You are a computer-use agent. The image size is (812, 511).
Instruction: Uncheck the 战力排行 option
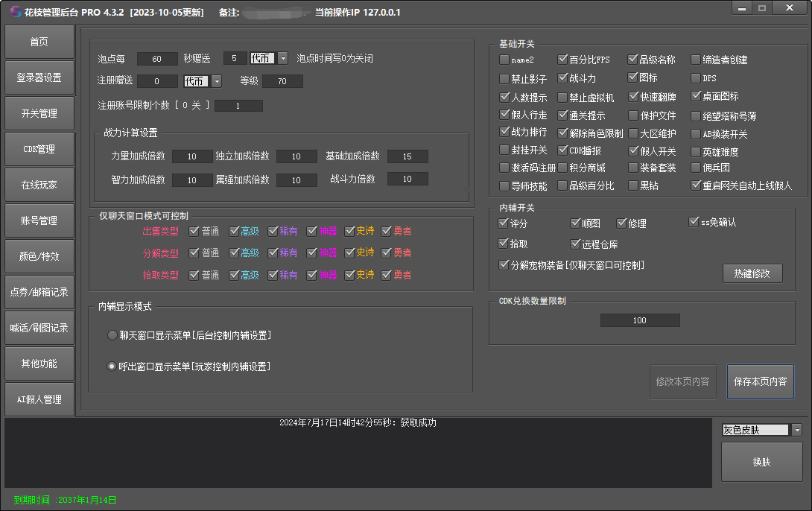click(x=504, y=132)
